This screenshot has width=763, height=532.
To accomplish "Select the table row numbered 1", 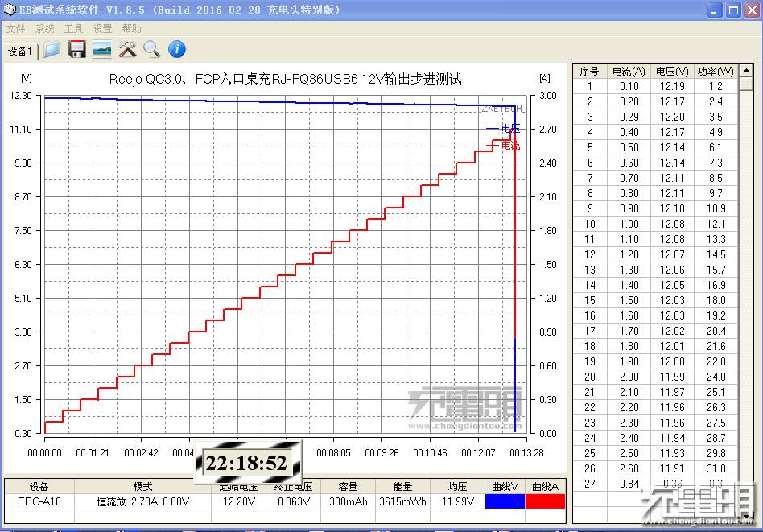I will pyautogui.click(x=655, y=86).
